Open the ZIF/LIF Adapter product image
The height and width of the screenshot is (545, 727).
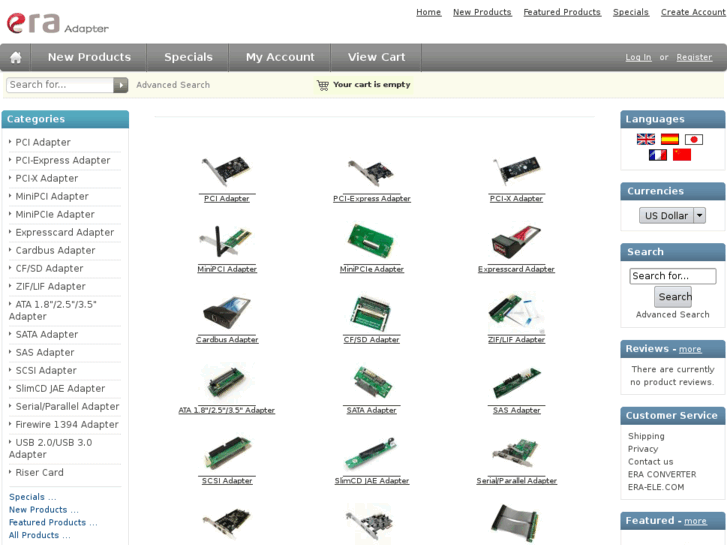[x=516, y=312]
